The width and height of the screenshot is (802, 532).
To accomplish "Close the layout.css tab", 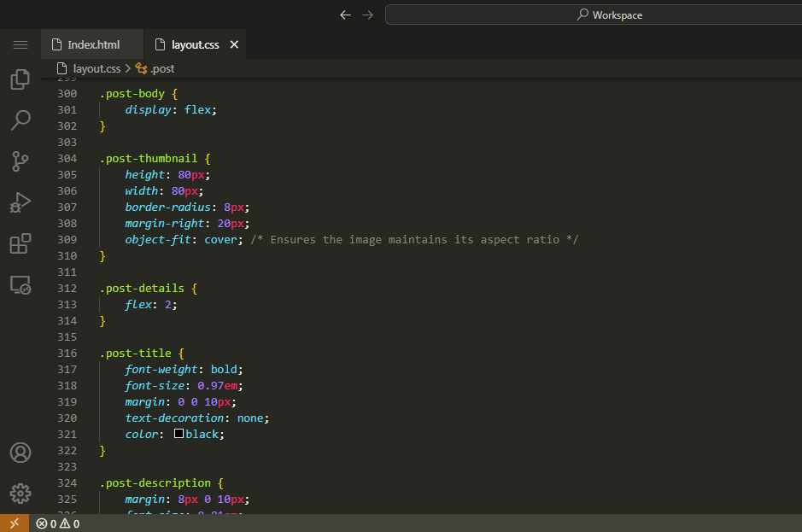I will click(x=235, y=44).
